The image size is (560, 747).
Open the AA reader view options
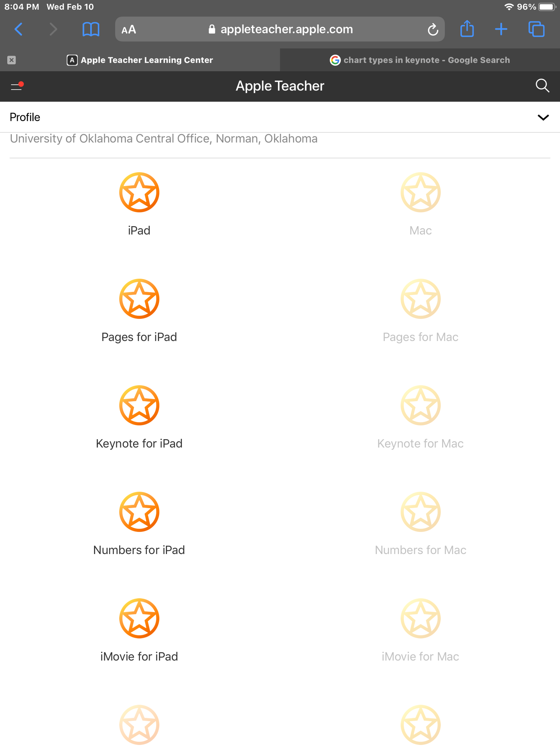129,30
